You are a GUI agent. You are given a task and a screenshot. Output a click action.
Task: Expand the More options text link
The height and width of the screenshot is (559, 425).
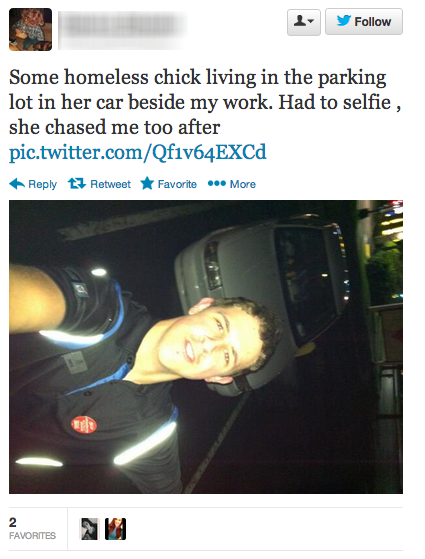243,184
